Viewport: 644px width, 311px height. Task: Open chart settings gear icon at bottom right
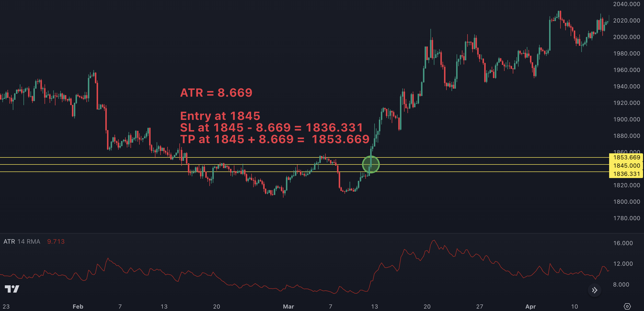[x=627, y=306]
